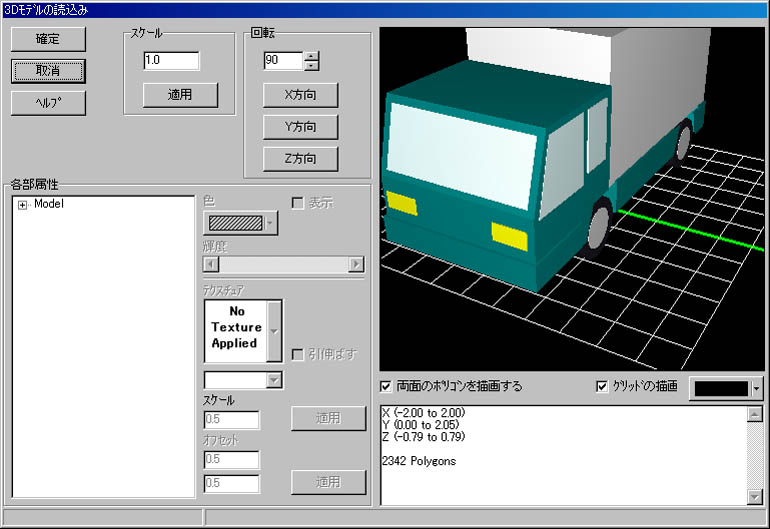The width and height of the screenshot is (770, 529).
Task: Open the No Texture Applied dropdown
Action: tap(276, 329)
